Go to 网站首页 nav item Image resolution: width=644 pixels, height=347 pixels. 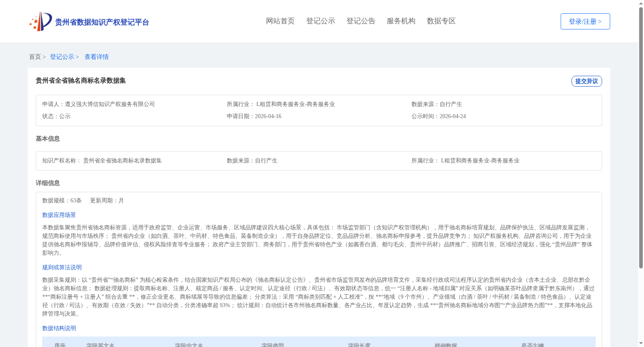pyautogui.click(x=280, y=21)
